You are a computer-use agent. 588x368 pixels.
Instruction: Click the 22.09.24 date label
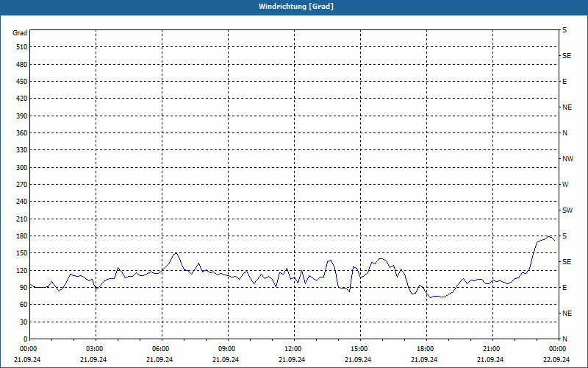pos(556,360)
